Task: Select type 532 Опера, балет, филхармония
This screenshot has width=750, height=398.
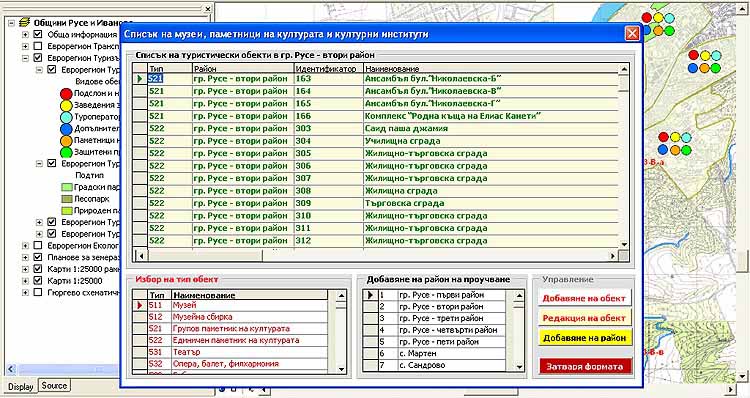Action: (230, 364)
